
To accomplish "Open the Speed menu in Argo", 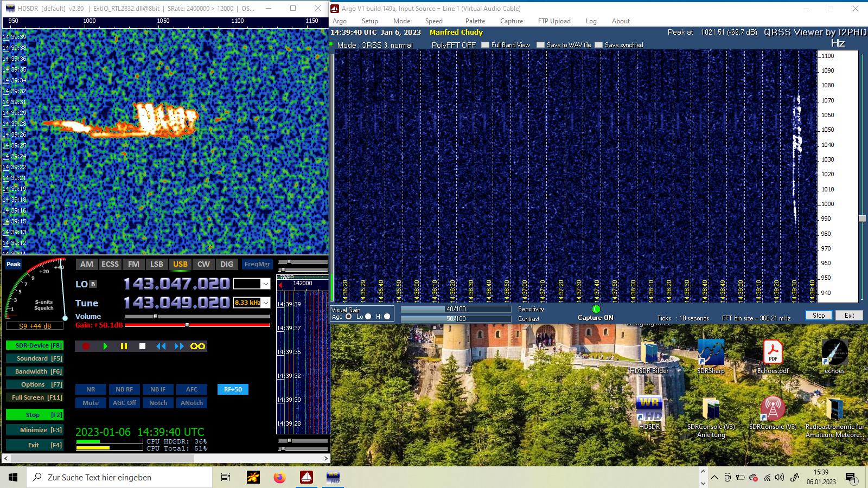I will [x=433, y=21].
